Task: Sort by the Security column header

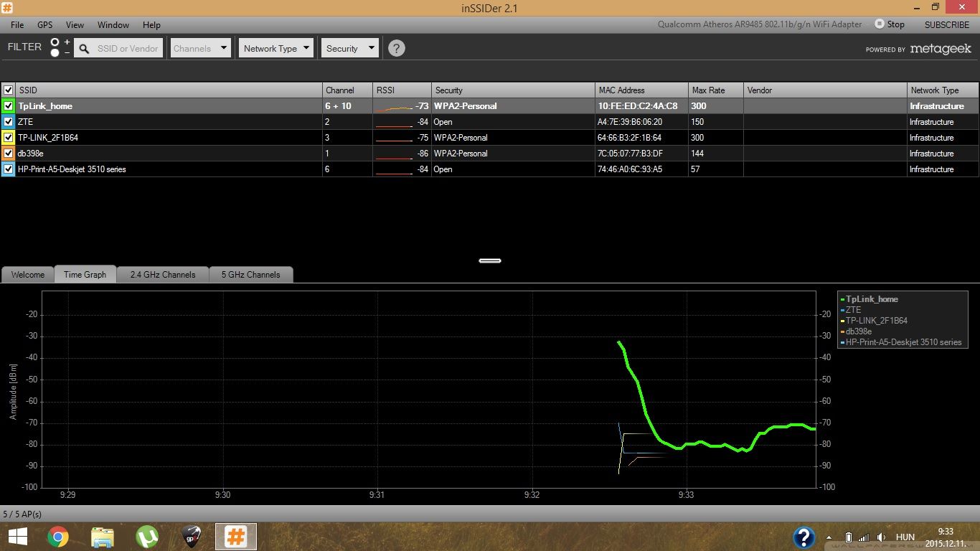Action: tap(513, 90)
